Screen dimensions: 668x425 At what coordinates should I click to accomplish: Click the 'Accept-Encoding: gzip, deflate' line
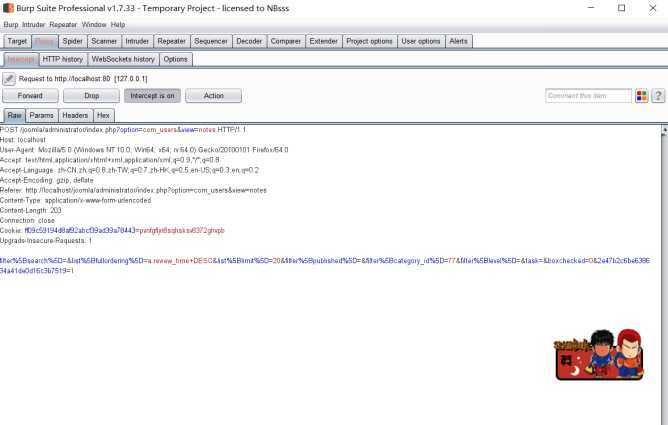(x=46, y=180)
